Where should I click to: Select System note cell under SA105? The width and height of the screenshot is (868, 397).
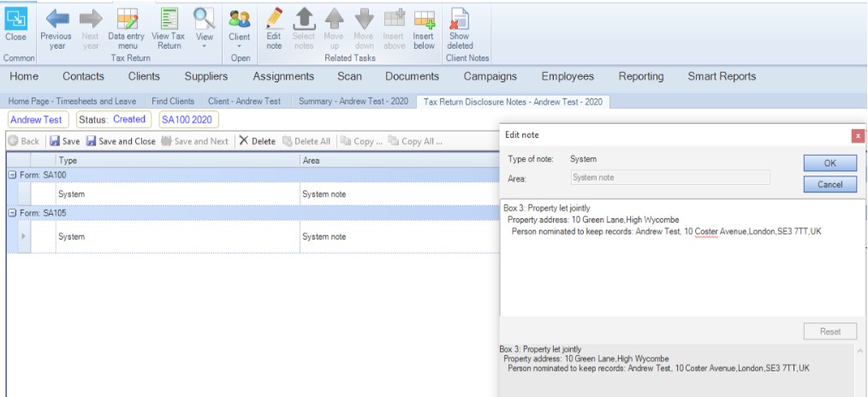(x=399, y=237)
